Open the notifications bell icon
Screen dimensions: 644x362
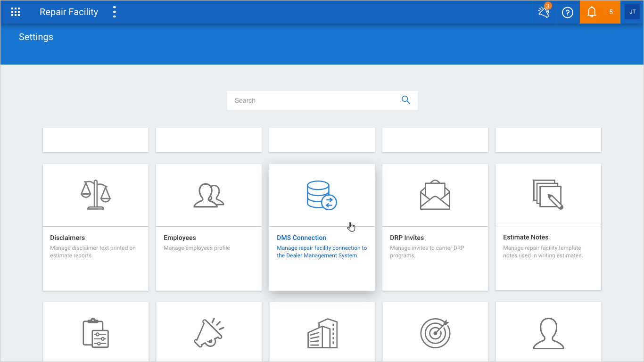pyautogui.click(x=592, y=12)
